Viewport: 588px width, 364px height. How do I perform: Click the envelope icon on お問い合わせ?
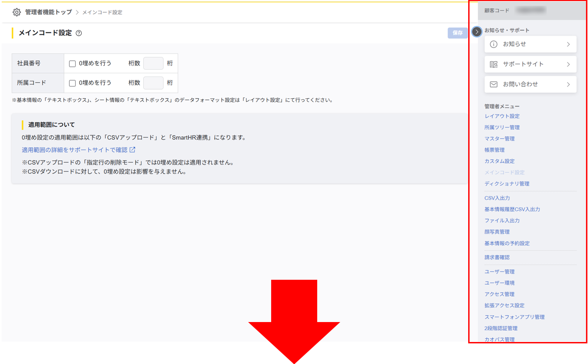pyautogui.click(x=494, y=84)
